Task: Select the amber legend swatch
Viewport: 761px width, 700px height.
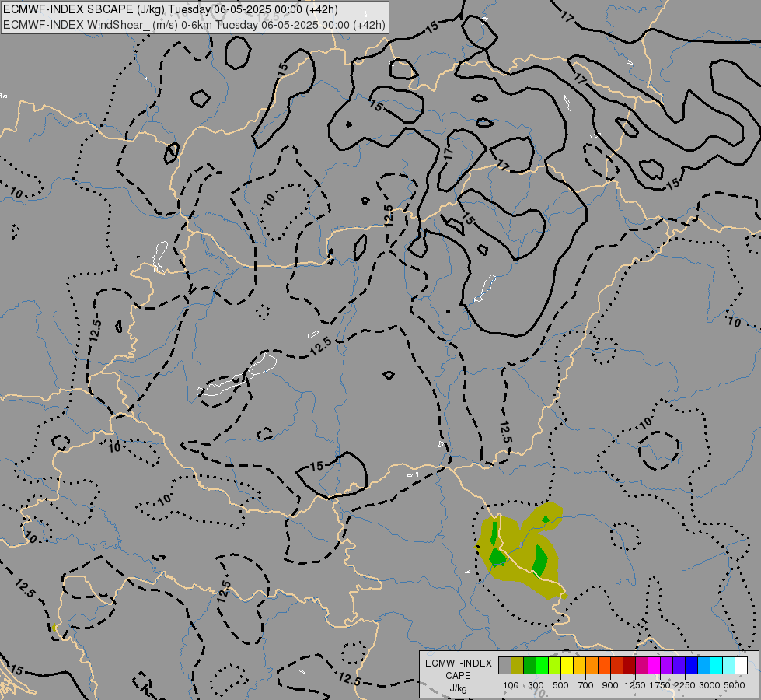Action: click(579, 665)
